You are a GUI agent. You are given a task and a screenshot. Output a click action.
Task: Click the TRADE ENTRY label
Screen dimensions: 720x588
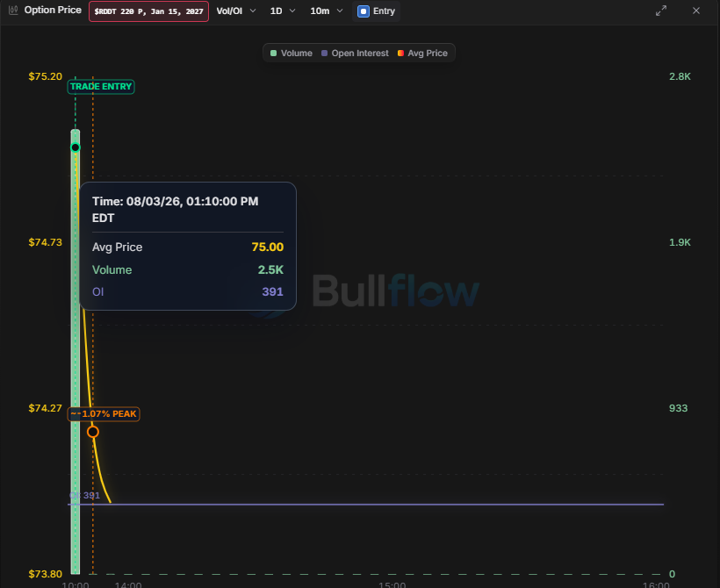coord(101,87)
